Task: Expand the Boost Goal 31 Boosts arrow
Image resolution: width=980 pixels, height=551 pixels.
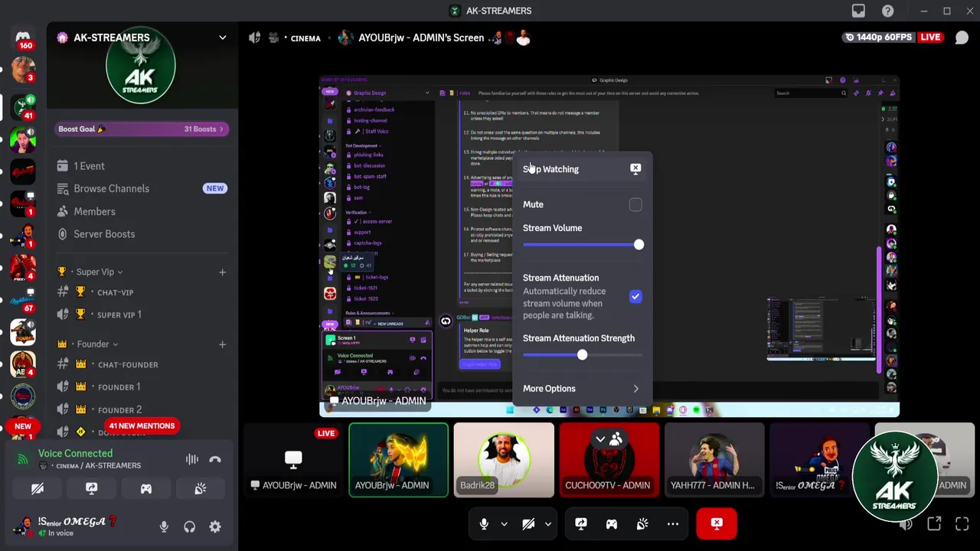Action: pyautogui.click(x=221, y=129)
